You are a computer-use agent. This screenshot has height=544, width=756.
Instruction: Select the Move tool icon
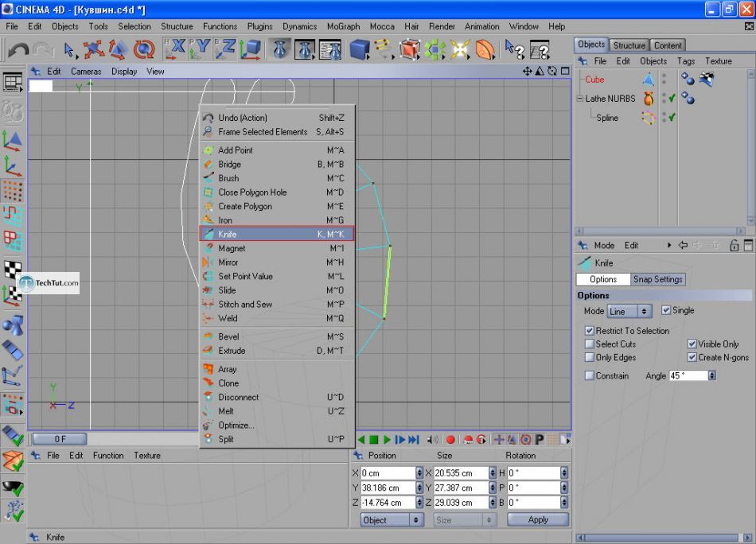tap(92, 49)
